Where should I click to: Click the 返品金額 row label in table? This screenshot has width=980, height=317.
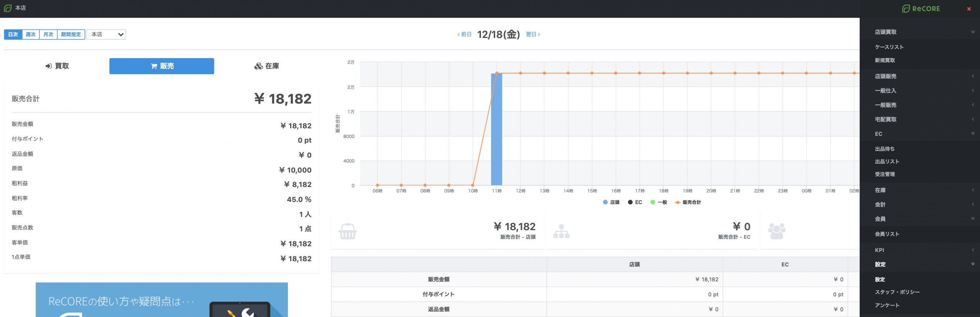439,309
